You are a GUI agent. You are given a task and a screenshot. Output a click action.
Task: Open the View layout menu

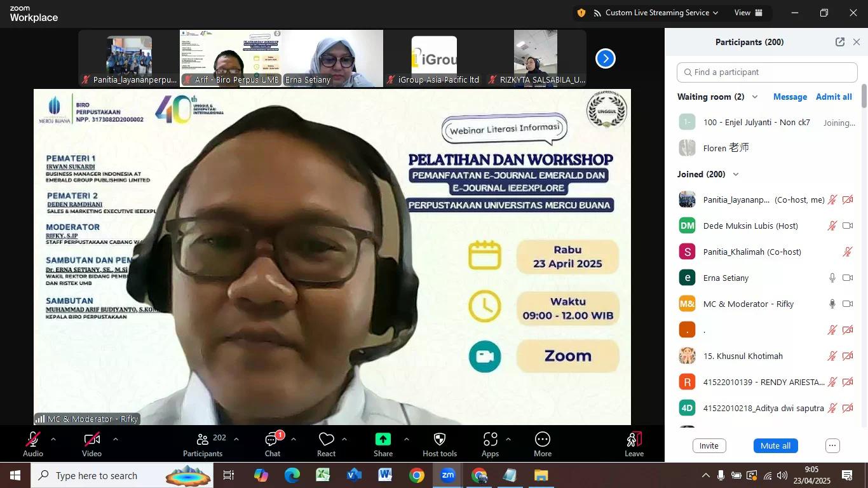click(749, 13)
